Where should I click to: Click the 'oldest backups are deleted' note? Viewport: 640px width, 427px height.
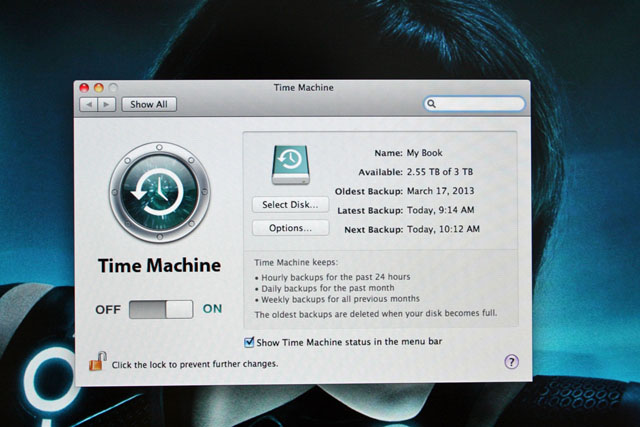(x=376, y=314)
